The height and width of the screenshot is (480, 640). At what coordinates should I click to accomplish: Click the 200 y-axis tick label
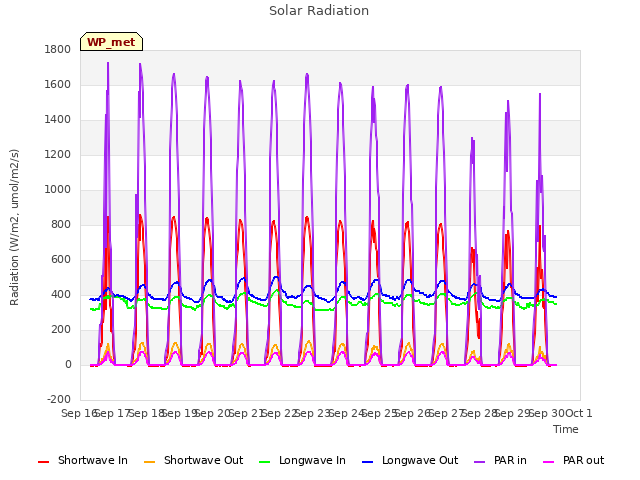[x=61, y=329]
